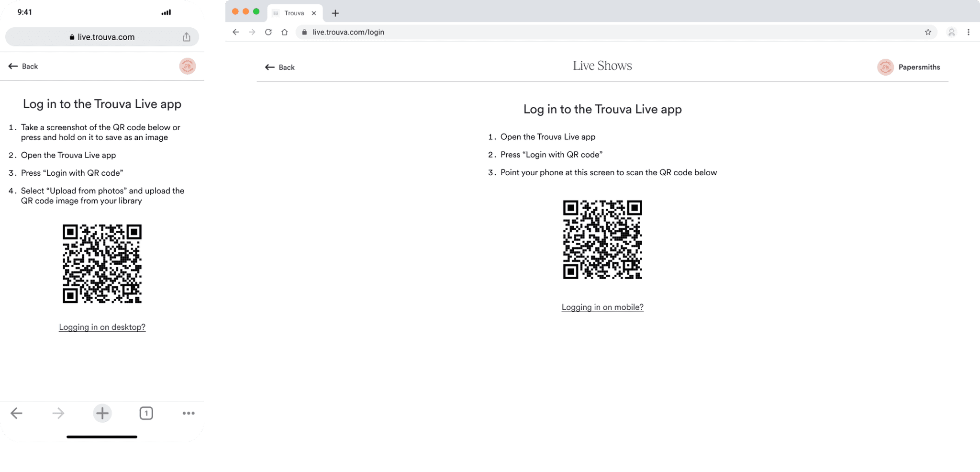This screenshot has width=980, height=472.
Task: Bookmark the page with the star icon
Action: [928, 32]
